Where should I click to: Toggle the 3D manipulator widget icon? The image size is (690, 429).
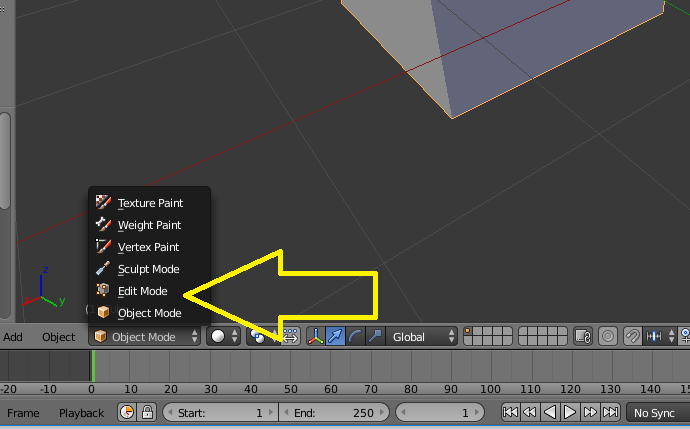click(x=315, y=337)
